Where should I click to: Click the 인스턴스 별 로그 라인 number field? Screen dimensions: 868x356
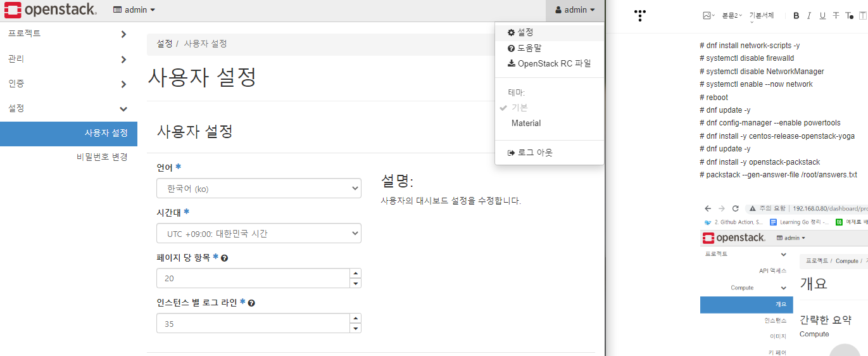tap(253, 323)
